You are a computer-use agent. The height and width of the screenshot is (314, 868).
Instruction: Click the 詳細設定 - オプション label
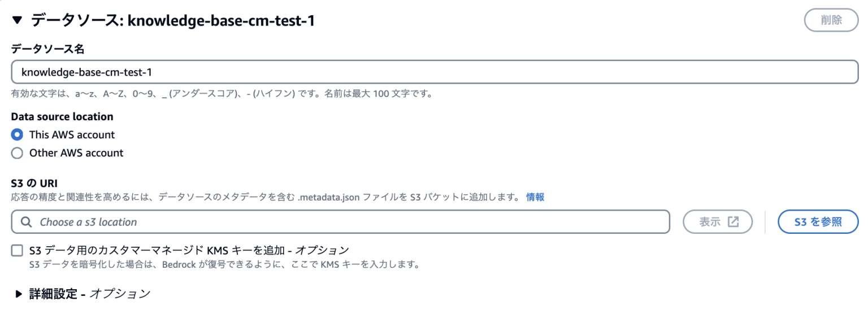click(x=90, y=294)
